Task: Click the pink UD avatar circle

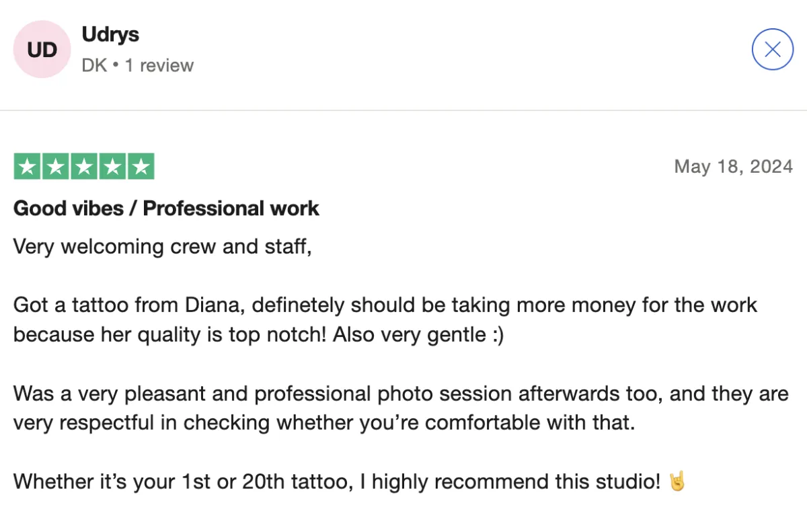Action: click(42, 49)
